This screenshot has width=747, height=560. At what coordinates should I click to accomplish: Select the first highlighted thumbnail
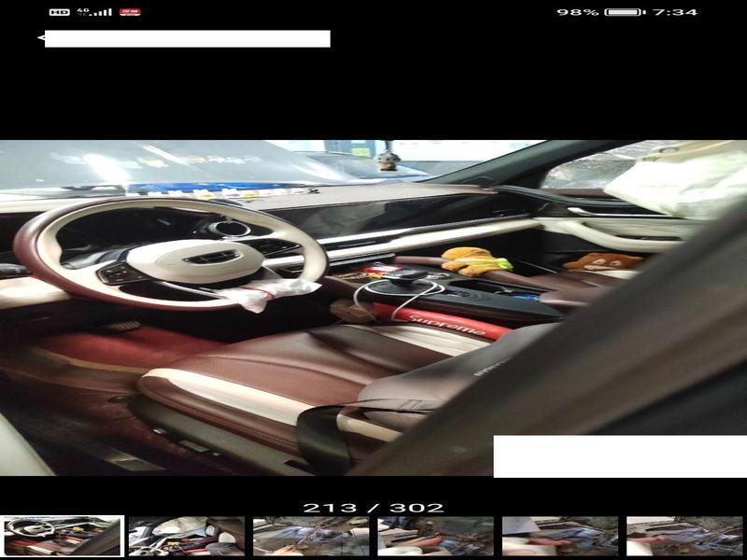62,536
